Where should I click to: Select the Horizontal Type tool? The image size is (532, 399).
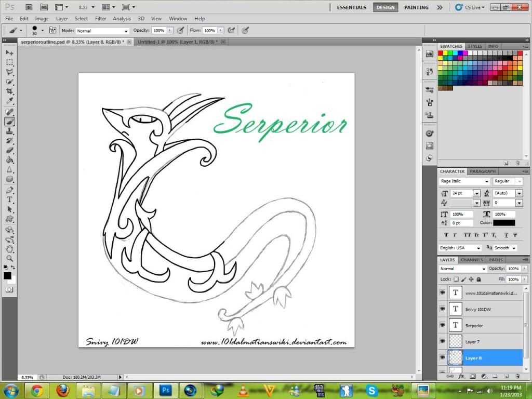pyautogui.click(x=9, y=199)
